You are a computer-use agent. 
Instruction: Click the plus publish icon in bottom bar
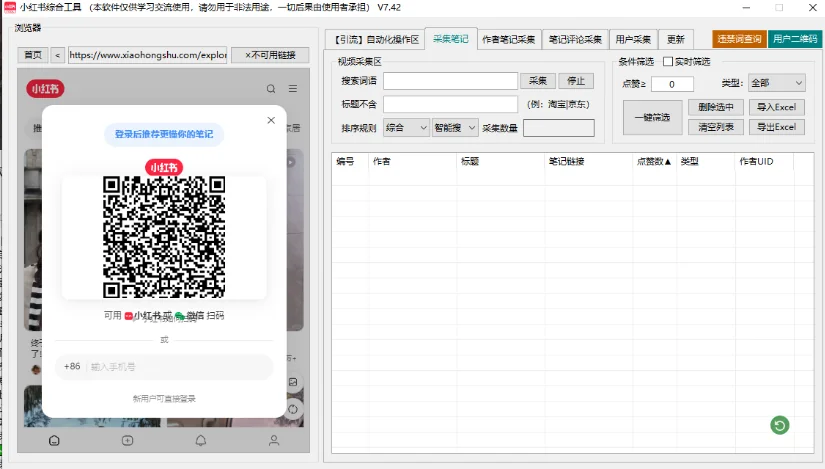click(x=127, y=441)
